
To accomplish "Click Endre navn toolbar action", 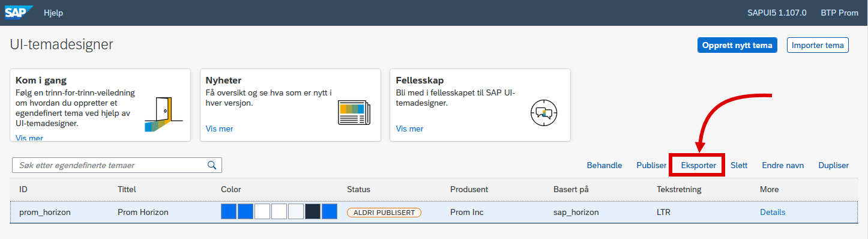I will tap(783, 165).
